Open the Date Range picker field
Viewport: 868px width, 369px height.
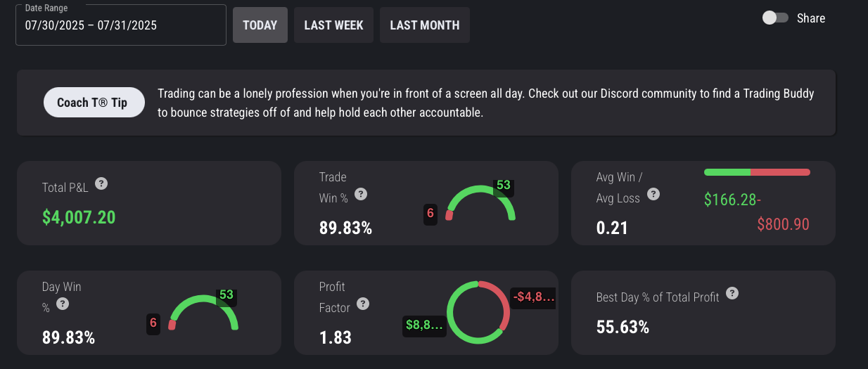(x=121, y=25)
